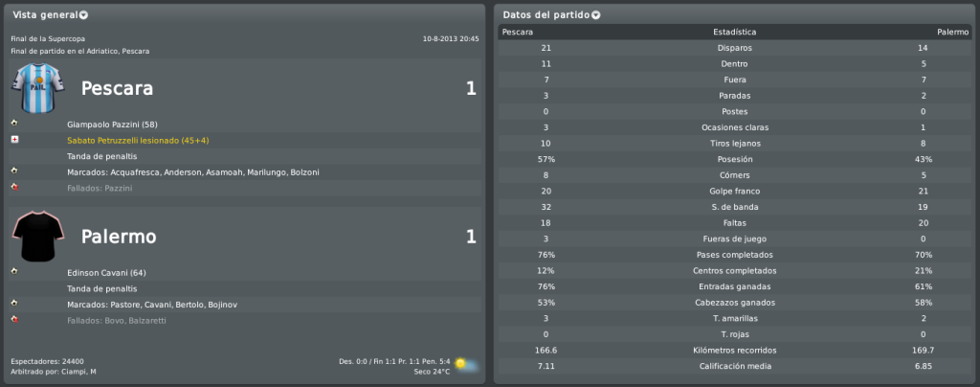
Task: Select Sabato Petruzzelli lesionado entry
Action: 138,141
